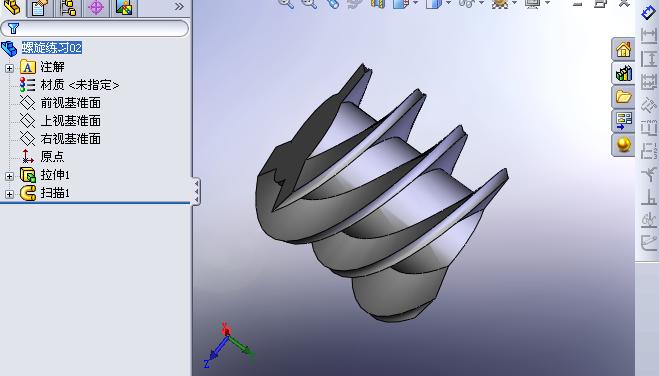Viewport: 659px width, 376px height.
Task: Open the Hide/Show Items dropdown arrow
Action: 482,3
